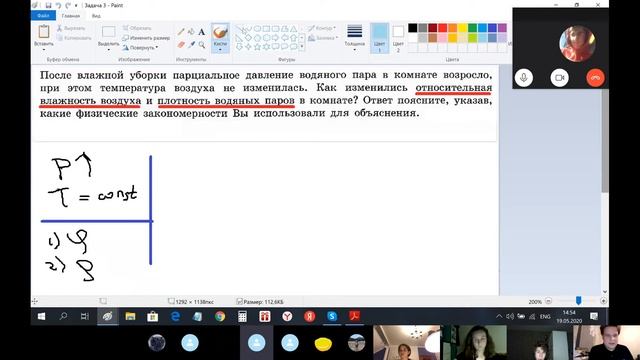Click the Crop (Обрезать) button
The height and width of the screenshot is (360, 640).
tap(137, 28)
